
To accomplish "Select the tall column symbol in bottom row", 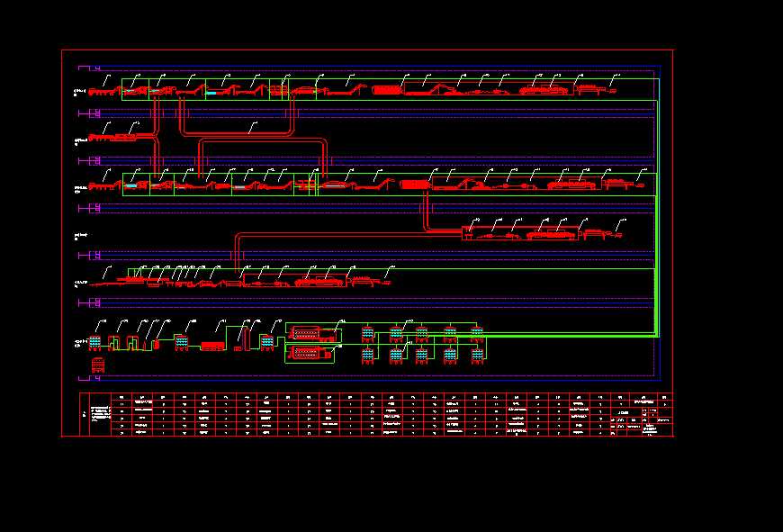I will tap(247, 339).
